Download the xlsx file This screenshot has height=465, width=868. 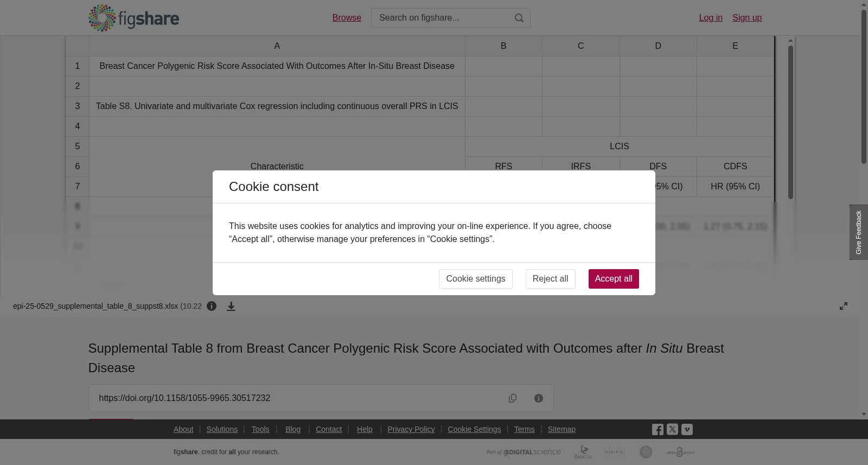point(231,306)
